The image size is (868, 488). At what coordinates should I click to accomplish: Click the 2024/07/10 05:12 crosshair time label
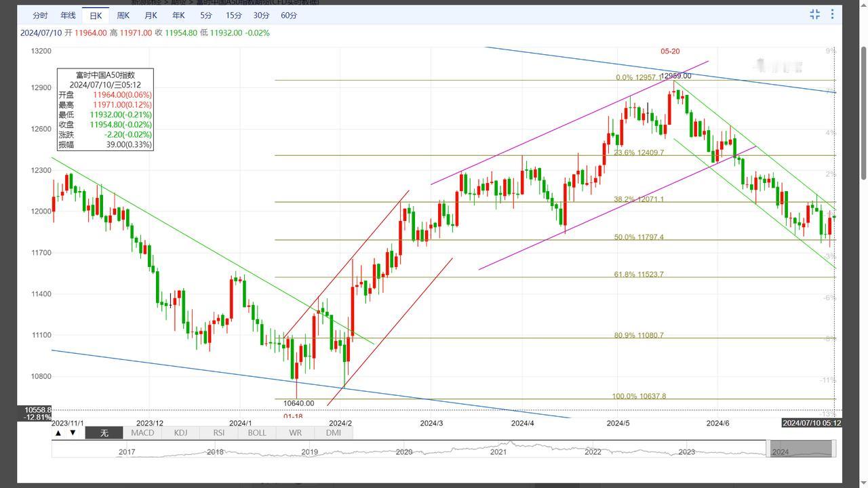coord(812,423)
